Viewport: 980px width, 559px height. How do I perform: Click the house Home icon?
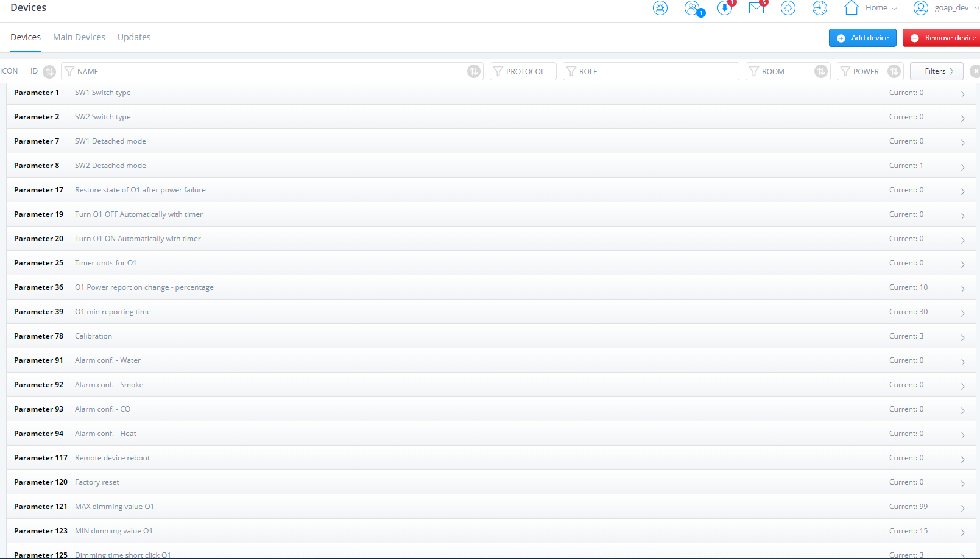851,7
